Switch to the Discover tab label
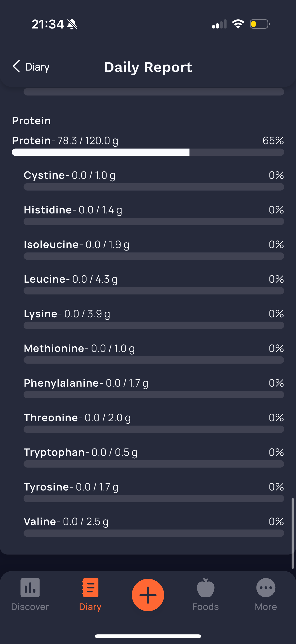The height and width of the screenshot is (644, 296). [30, 607]
